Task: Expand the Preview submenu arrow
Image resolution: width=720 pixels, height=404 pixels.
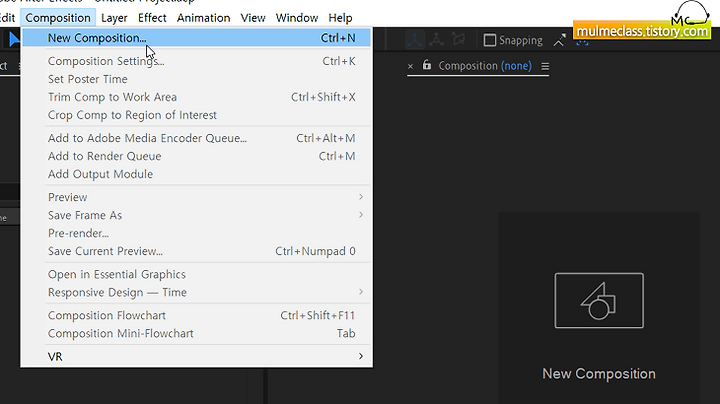Action: 361,197
